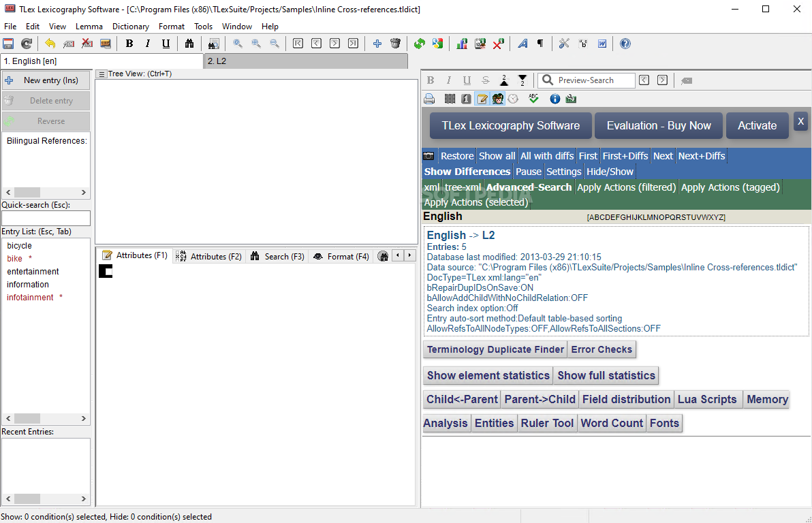Close the evaluation banner with X

tap(800, 122)
